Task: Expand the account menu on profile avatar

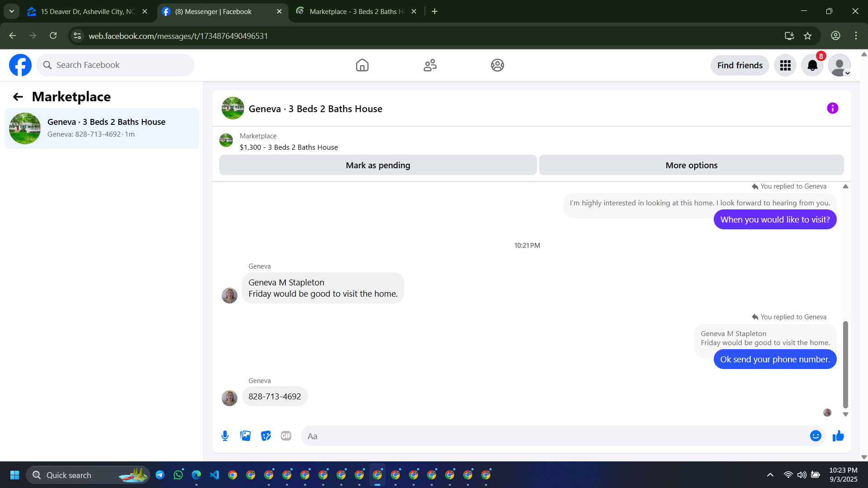Action: point(840,65)
